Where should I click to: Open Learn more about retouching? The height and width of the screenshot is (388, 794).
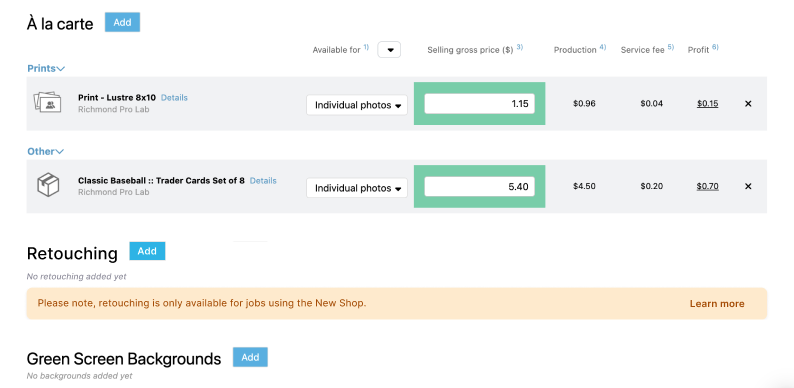click(x=717, y=304)
